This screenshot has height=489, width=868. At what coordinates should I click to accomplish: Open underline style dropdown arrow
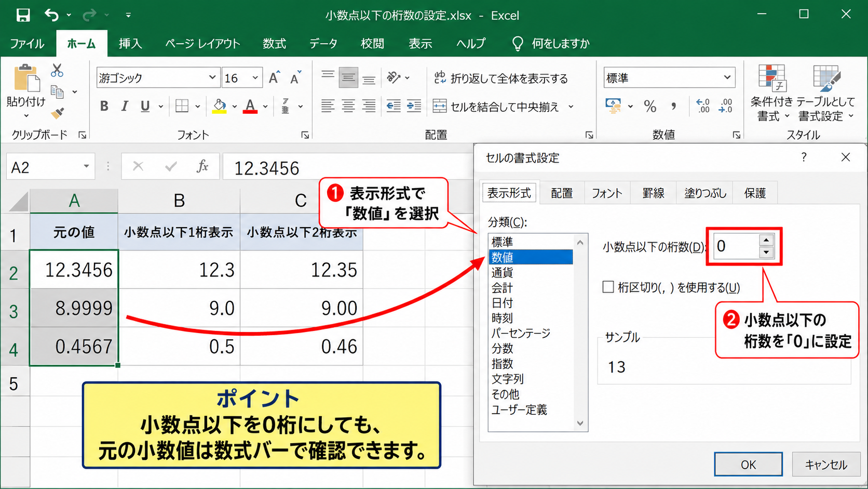tap(161, 107)
